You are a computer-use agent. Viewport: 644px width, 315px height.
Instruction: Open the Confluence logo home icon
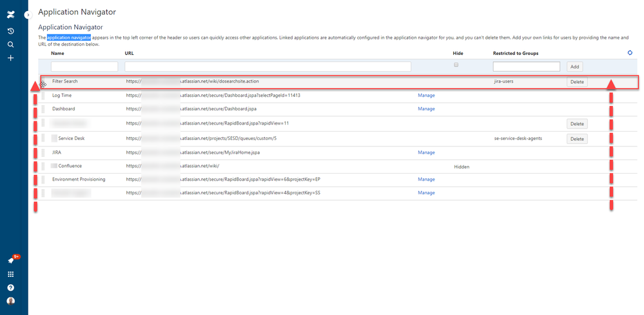pos(11,15)
